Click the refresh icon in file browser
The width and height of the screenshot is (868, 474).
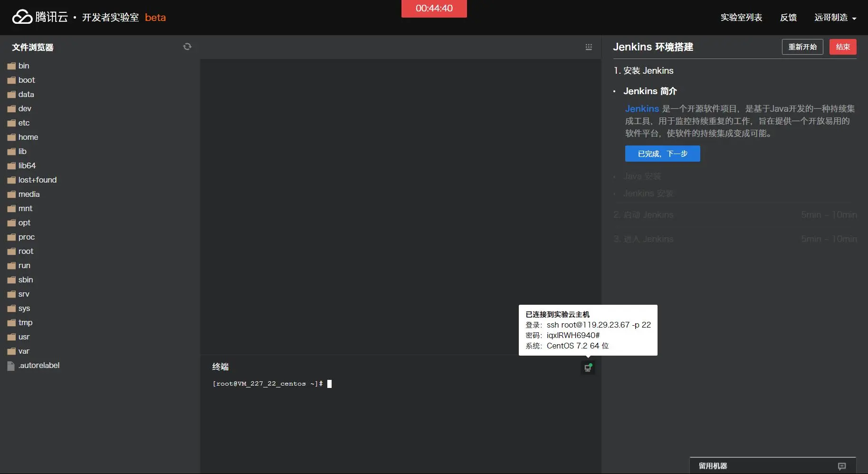point(187,47)
